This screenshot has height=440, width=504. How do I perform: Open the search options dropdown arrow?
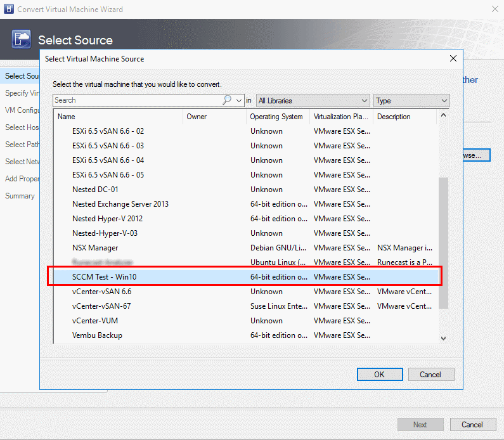tap(239, 101)
